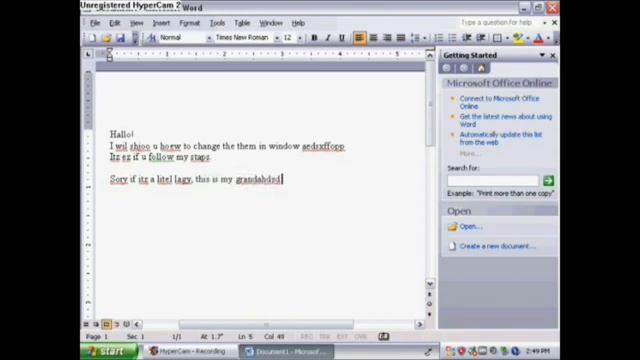Click the spelling status book icon

pyautogui.click(x=383, y=336)
